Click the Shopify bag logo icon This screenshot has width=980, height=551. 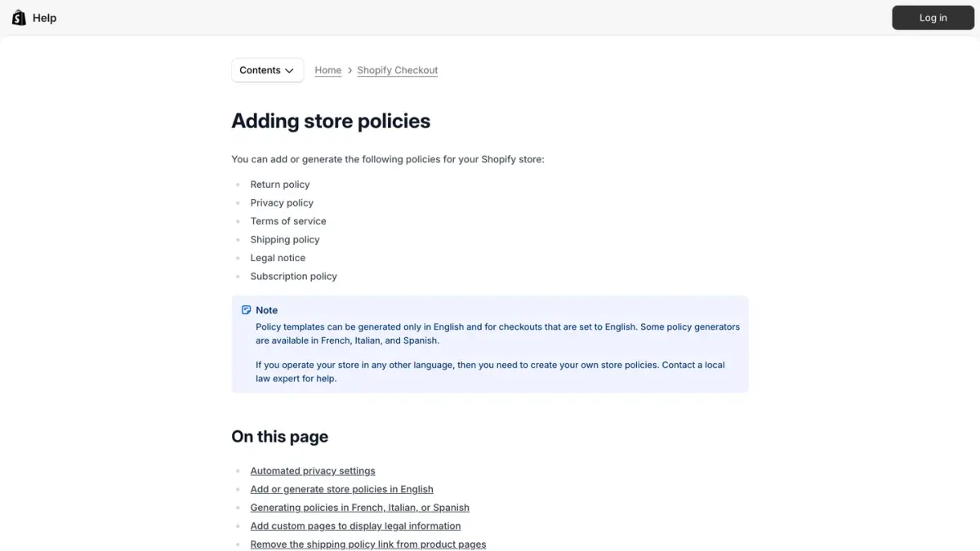point(19,17)
